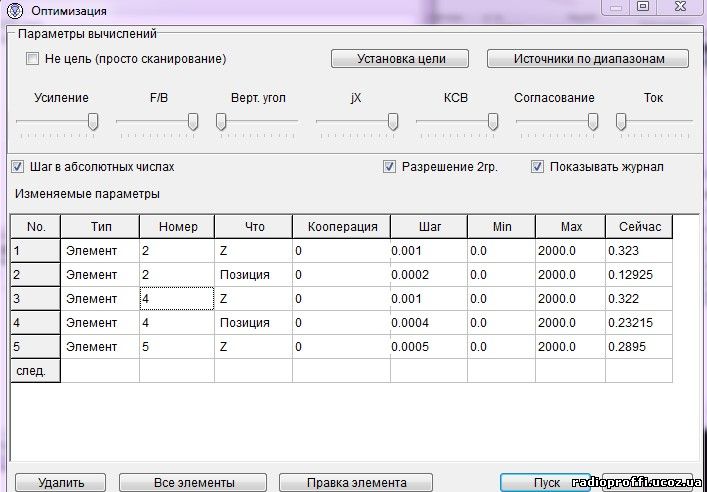Screen dimensions: 707x492
Task: Click the 'Max' column header
Action: point(571,226)
